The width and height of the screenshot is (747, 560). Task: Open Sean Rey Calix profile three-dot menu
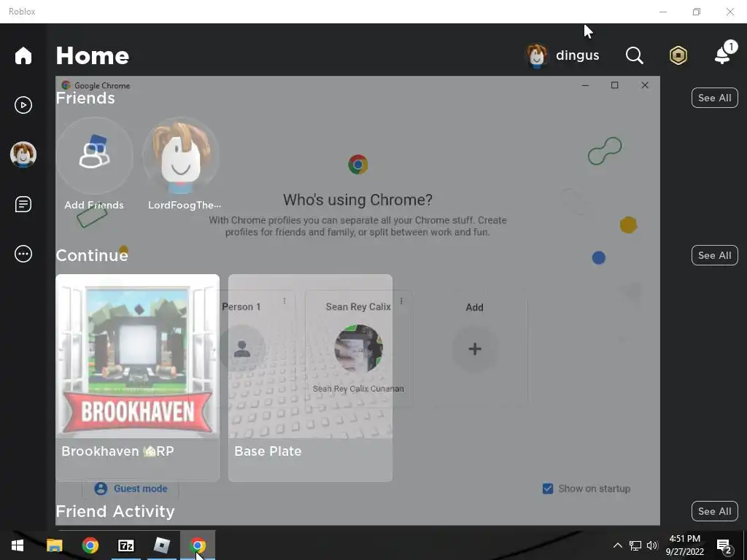(x=401, y=301)
